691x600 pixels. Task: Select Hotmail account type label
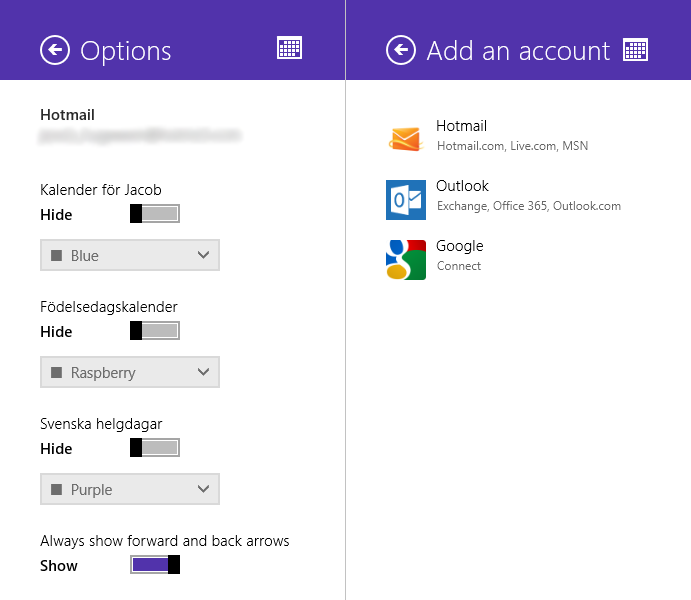[461, 126]
